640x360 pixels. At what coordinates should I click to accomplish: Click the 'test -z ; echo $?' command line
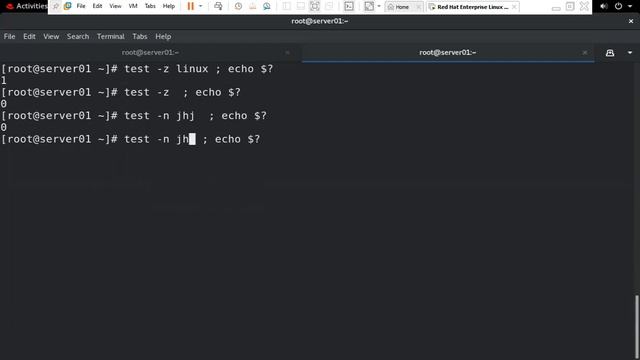(x=121, y=92)
